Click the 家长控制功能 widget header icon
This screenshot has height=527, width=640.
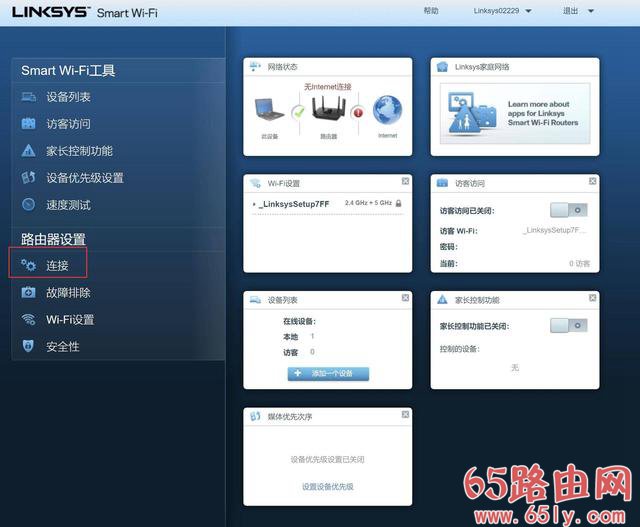tap(442, 300)
